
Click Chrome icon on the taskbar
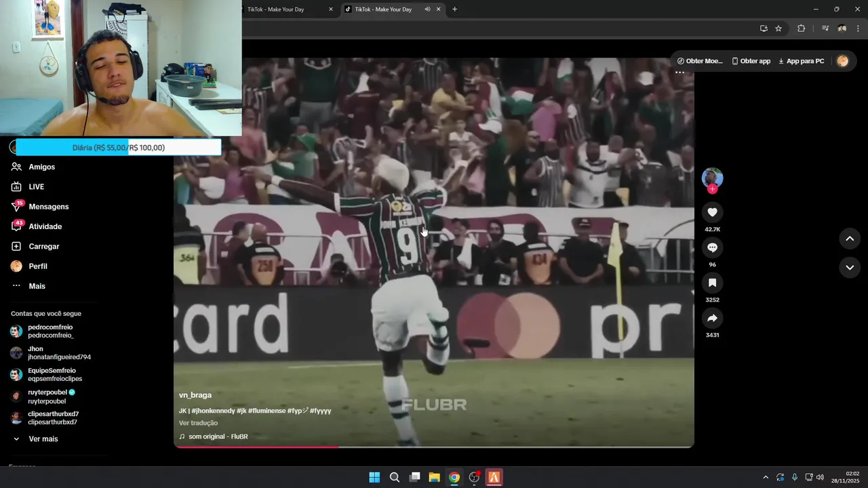(x=454, y=477)
